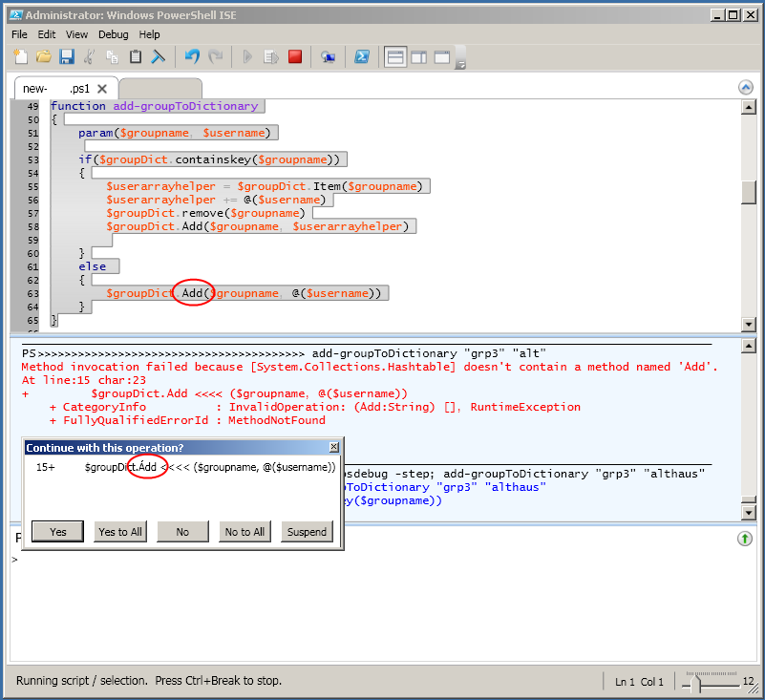Click the script pane scrollbar thumb
Image resolution: width=765 pixels, height=700 pixels.
click(749, 192)
